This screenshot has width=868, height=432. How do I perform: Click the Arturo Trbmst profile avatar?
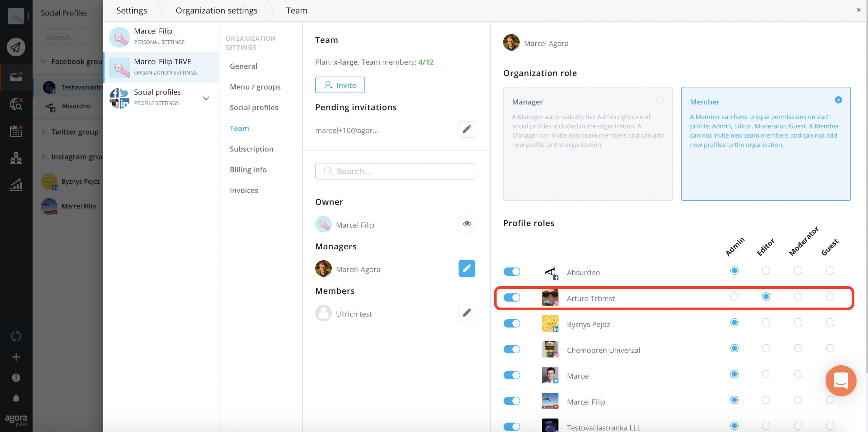pyautogui.click(x=550, y=298)
